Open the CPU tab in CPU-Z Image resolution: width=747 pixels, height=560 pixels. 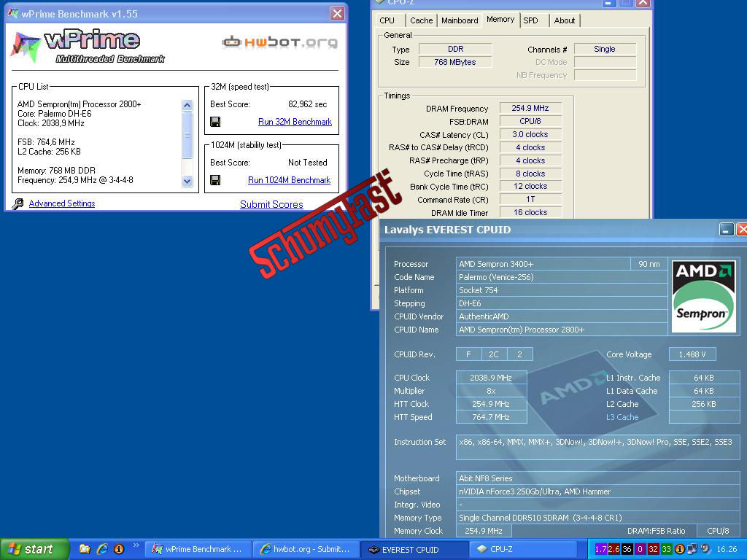(387, 20)
